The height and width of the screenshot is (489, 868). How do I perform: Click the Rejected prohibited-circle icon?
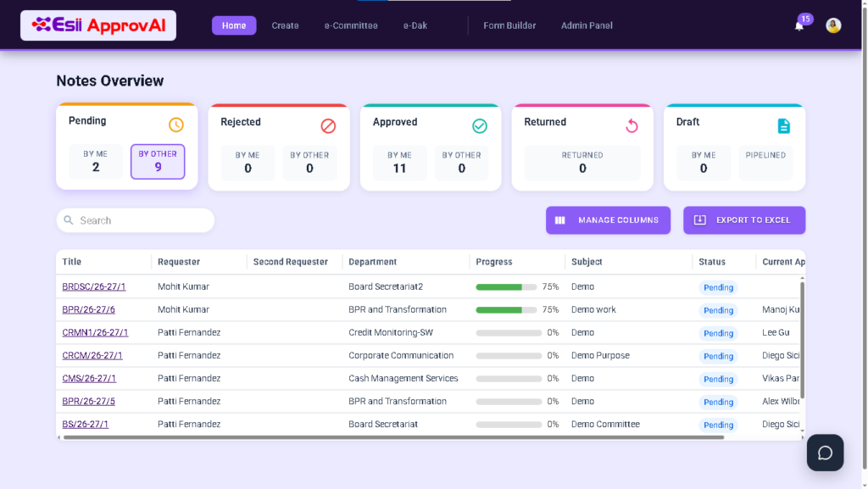pyautogui.click(x=328, y=126)
